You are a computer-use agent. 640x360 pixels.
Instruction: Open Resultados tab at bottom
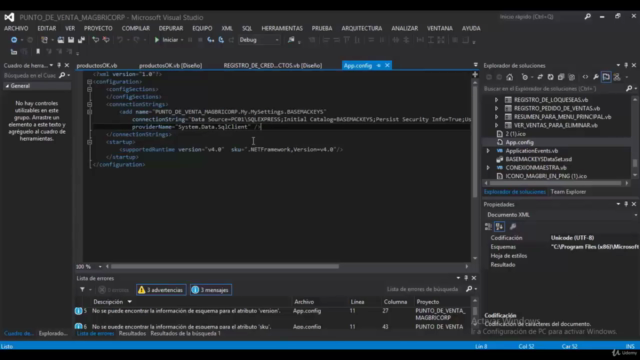(132, 333)
